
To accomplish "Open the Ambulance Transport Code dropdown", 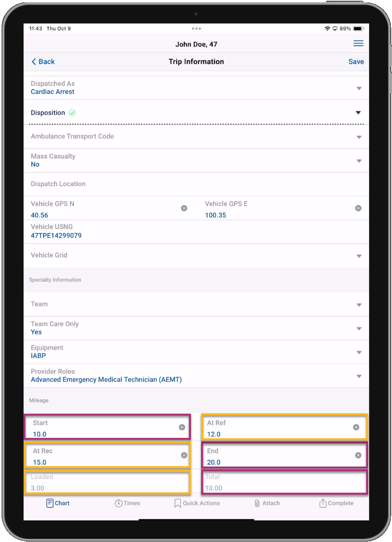I will [x=358, y=137].
